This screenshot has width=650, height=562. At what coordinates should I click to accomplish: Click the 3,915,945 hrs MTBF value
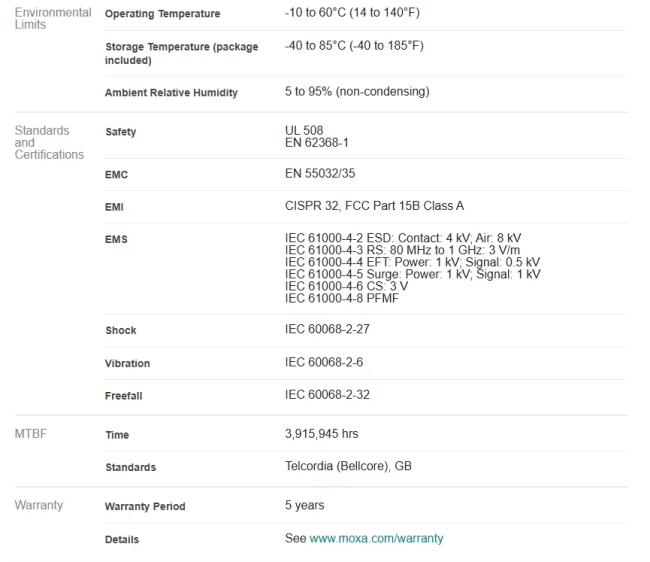321,434
